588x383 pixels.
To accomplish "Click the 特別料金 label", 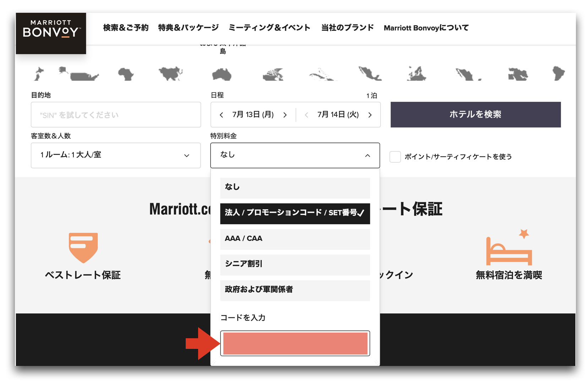I will click(223, 136).
